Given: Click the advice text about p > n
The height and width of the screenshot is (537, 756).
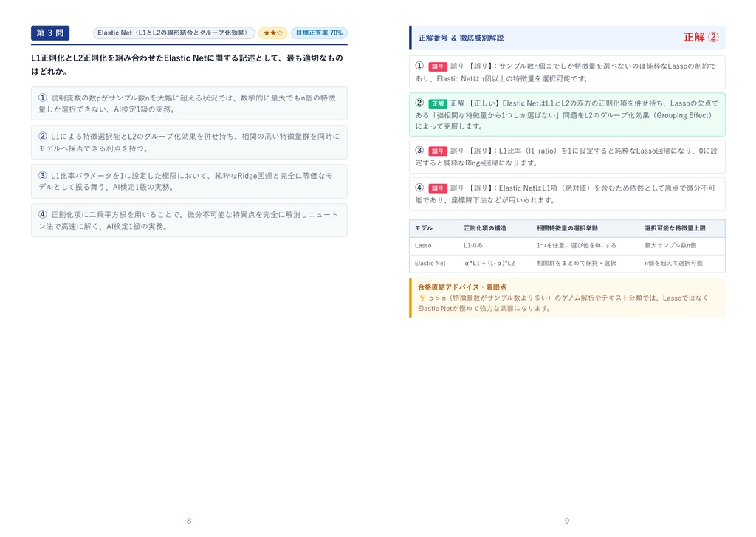Looking at the screenshot, I should click(563, 304).
